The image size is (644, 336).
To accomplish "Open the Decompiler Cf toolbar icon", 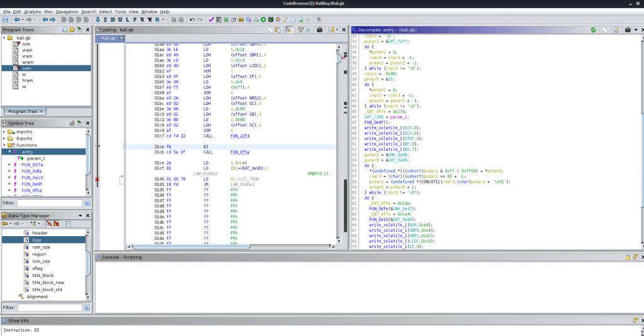I will [248, 19].
